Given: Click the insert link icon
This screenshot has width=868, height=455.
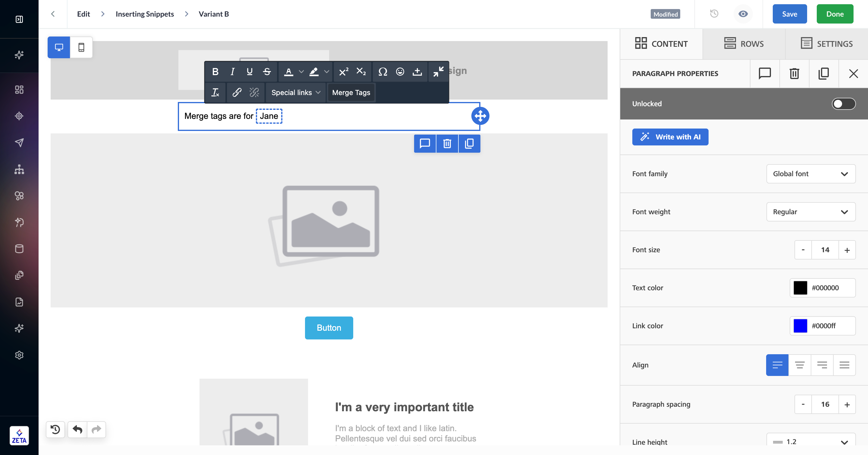Looking at the screenshot, I should point(237,92).
